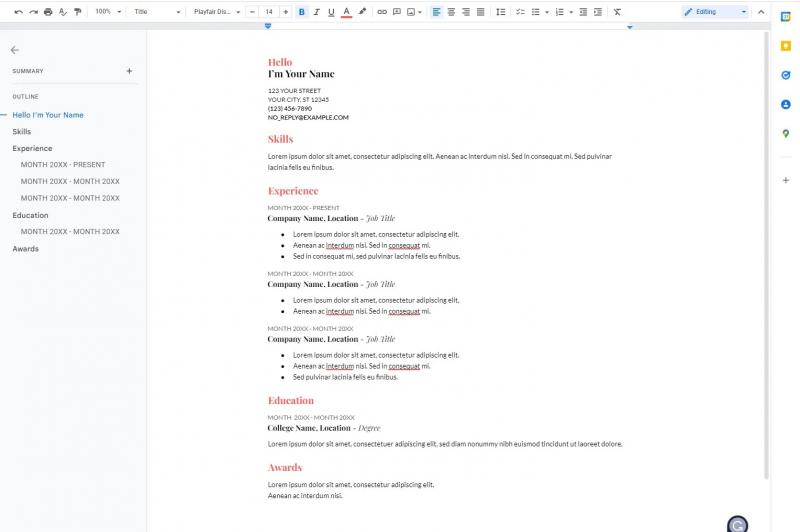Open numbered list options arrow
The width and height of the screenshot is (800, 532).
click(571, 12)
